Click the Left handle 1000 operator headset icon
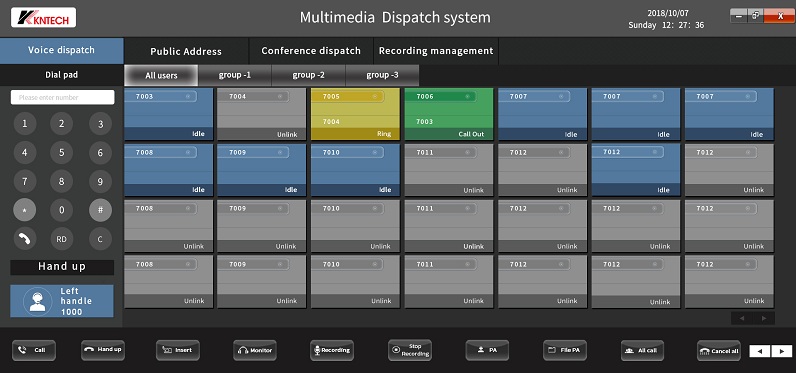This screenshot has height=373, width=796. (x=38, y=301)
